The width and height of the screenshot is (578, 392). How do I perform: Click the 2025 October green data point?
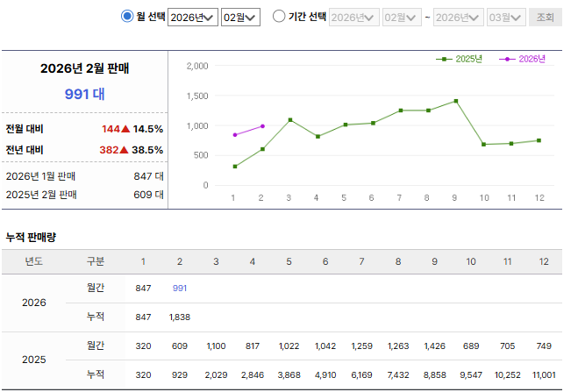click(x=483, y=145)
